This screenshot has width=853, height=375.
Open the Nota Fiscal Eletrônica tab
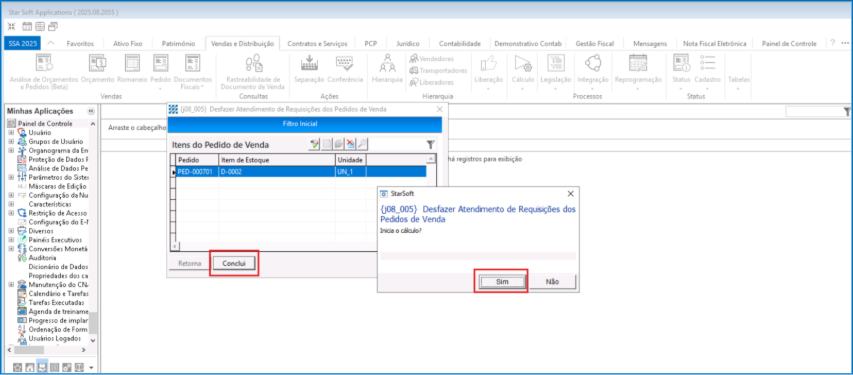(714, 44)
